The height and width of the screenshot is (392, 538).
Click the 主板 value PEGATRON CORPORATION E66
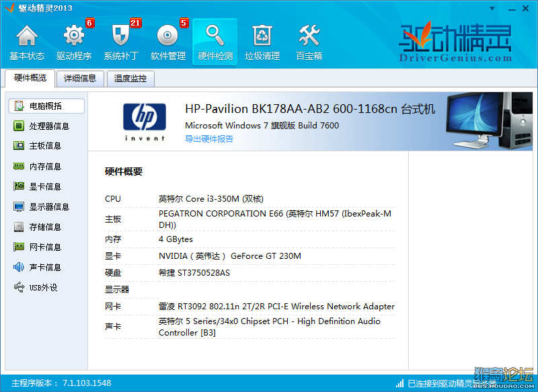[275, 219]
